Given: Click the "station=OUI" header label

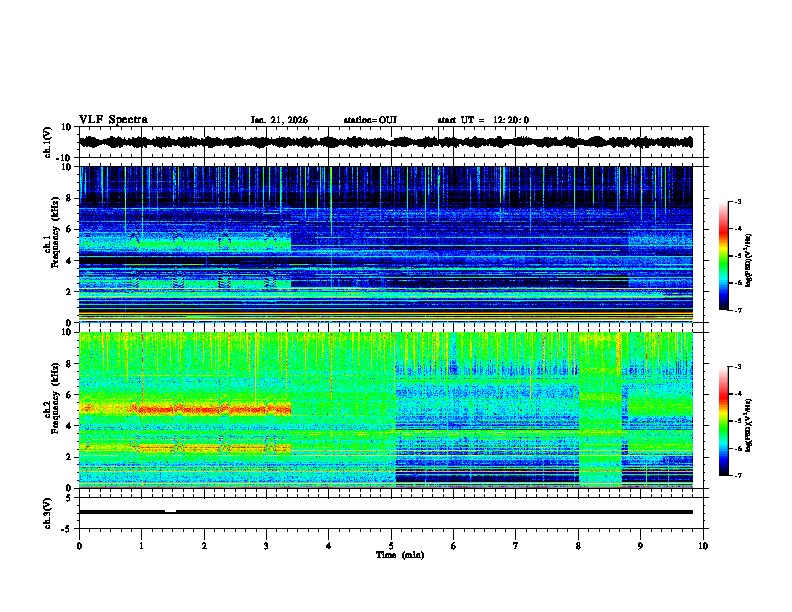Looking at the screenshot, I should pos(370,120).
